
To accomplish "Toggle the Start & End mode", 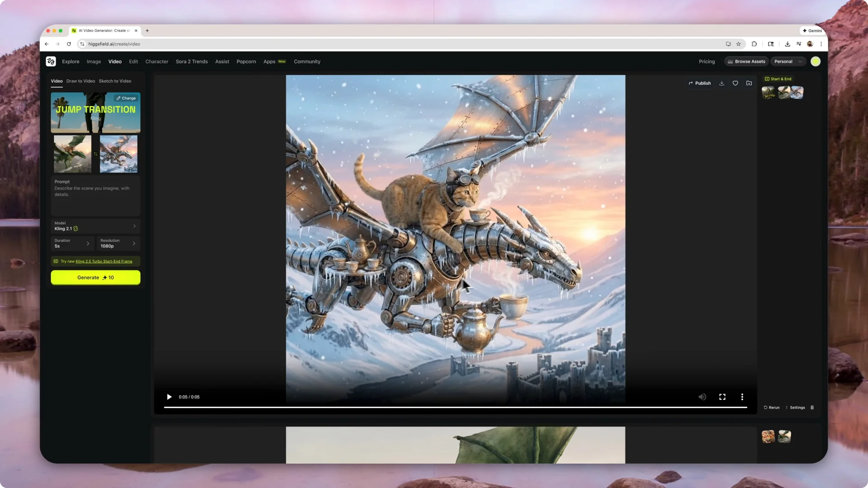I will [778, 79].
